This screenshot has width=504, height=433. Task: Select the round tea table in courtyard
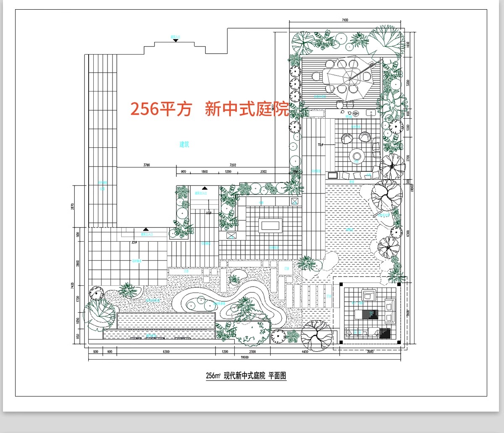tap(357, 156)
